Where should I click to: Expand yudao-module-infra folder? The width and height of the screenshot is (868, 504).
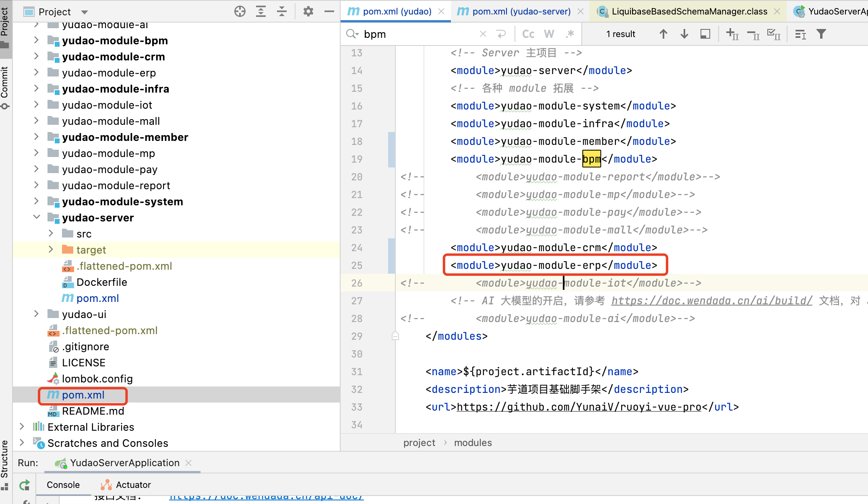(x=36, y=89)
